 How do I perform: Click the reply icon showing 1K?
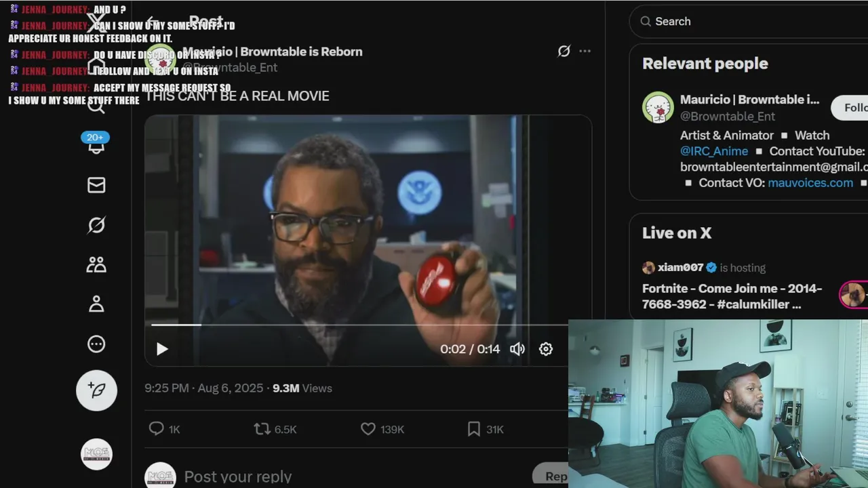tap(164, 429)
